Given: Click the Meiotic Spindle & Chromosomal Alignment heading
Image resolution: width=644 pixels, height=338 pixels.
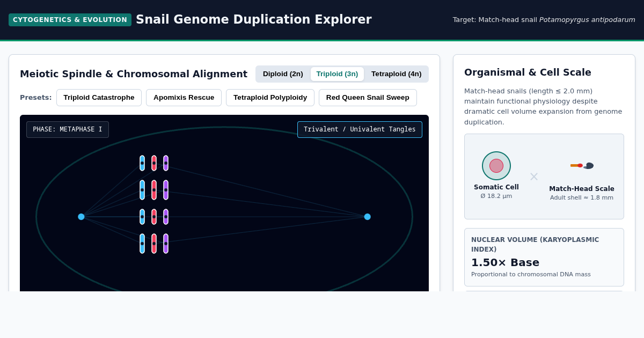Looking at the screenshot, I should pos(134,74).
